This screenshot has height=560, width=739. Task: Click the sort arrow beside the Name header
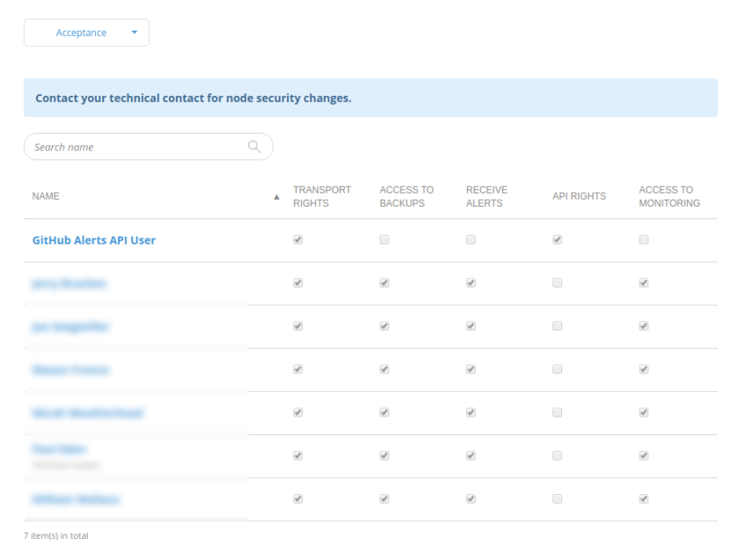tap(277, 197)
